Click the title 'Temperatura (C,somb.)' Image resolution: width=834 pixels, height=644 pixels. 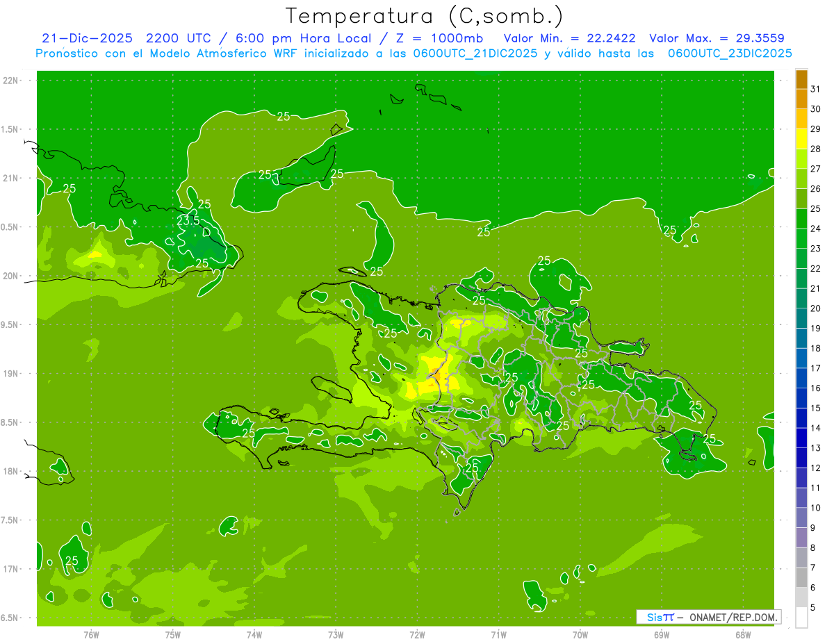click(425, 16)
